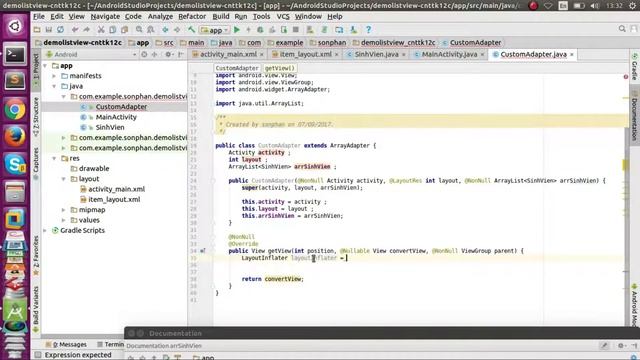Switch to item_layout.xml editor tab
640x360 pixels.
click(304, 54)
